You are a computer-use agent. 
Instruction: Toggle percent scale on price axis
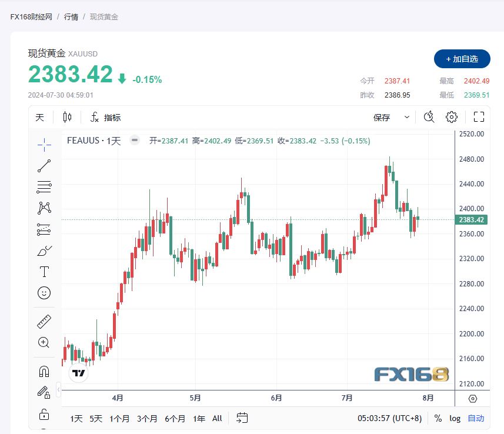click(438, 418)
